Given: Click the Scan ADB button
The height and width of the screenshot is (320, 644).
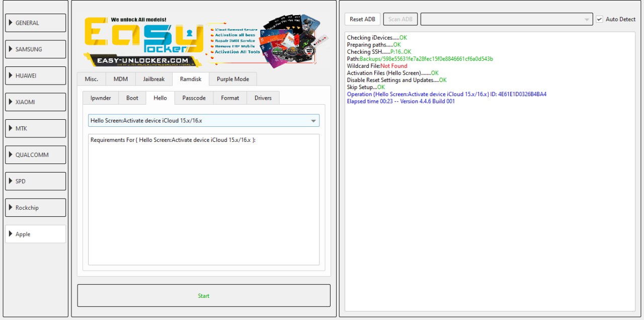Looking at the screenshot, I should point(400,19).
